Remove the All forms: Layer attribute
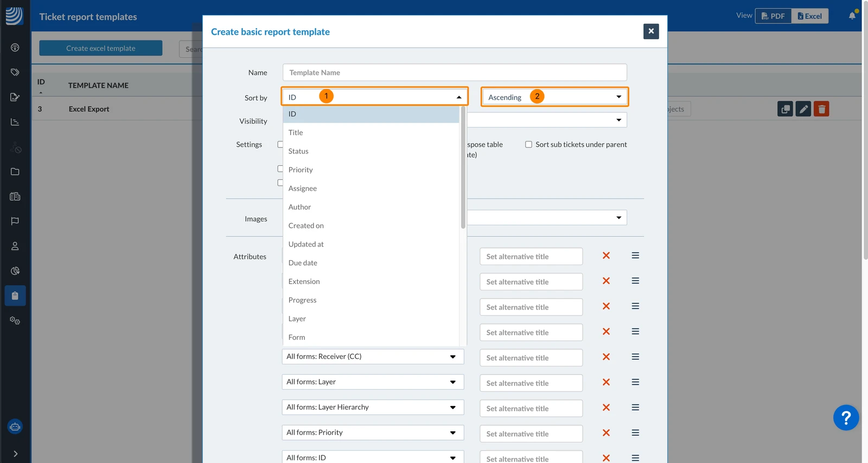This screenshot has width=868, height=463. pos(607,382)
